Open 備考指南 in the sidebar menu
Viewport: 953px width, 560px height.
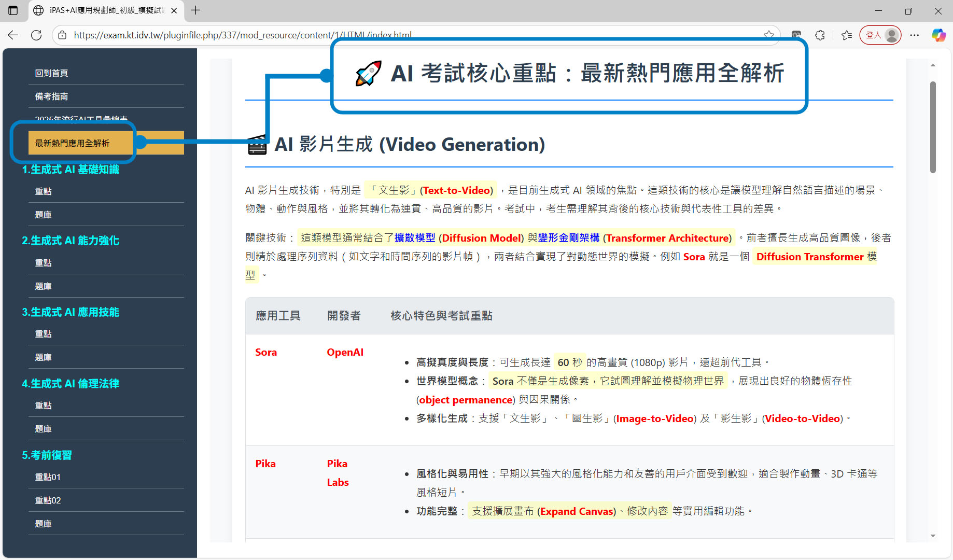(51, 96)
